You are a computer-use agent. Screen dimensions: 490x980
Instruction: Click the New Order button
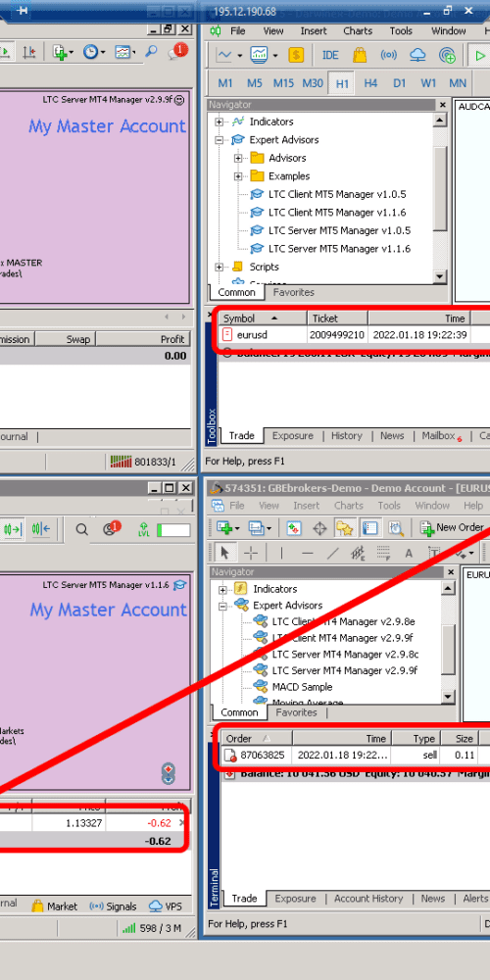(x=454, y=527)
